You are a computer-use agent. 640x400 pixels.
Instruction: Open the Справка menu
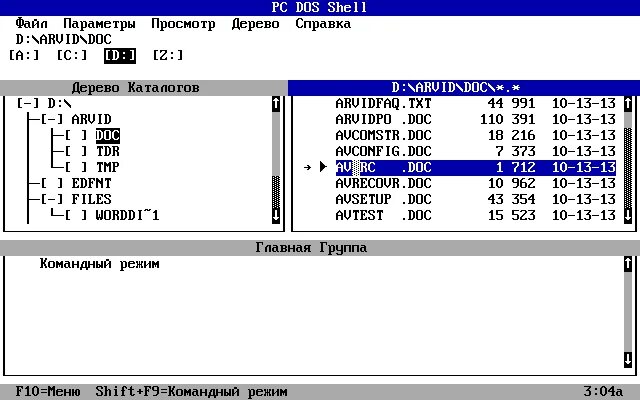[323, 24]
